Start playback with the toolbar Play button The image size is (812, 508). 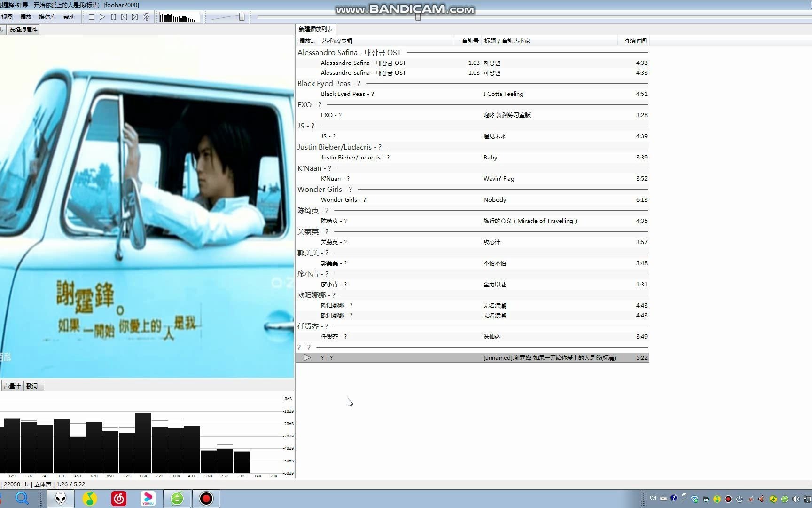[x=102, y=17]
